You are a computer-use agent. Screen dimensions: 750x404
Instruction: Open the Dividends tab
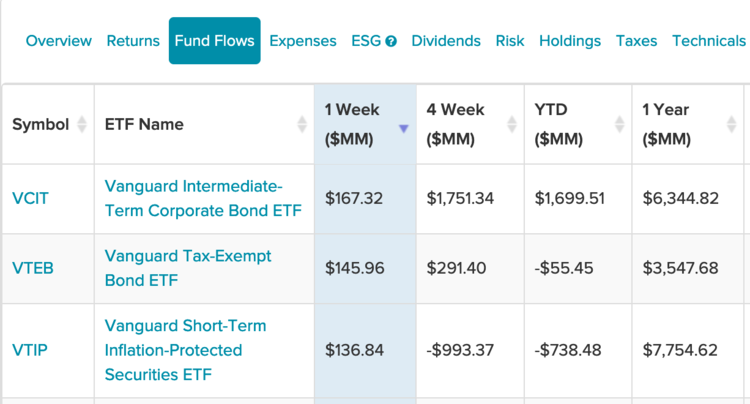pyautogui.click(x=446, y=41)
